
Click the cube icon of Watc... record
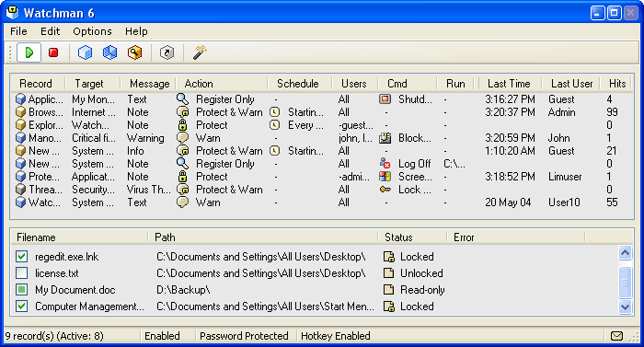click(20, 202)
